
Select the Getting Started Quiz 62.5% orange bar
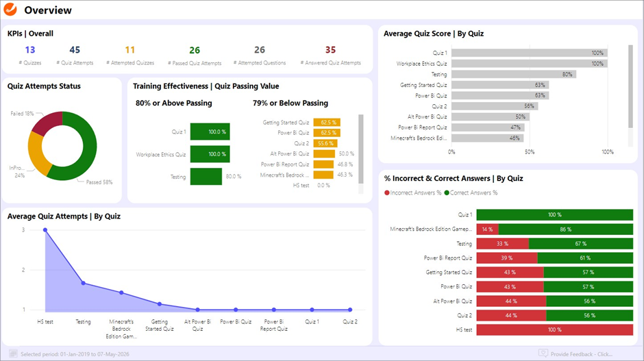[x=327, y=123]
